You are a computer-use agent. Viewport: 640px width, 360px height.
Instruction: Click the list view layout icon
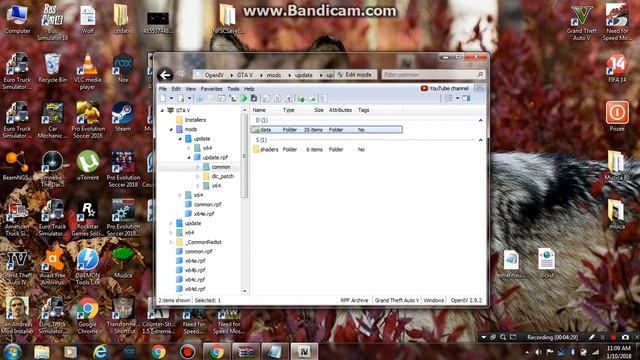click(x=448, y=98)
